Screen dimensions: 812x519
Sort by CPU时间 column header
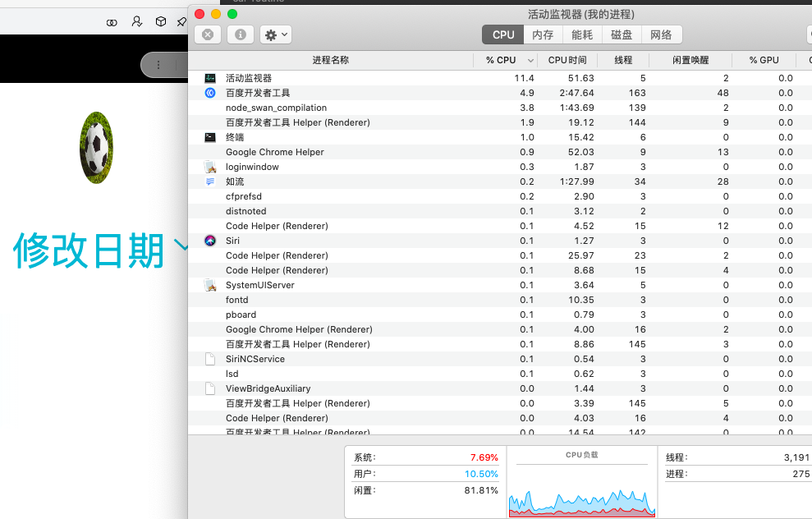567,60
